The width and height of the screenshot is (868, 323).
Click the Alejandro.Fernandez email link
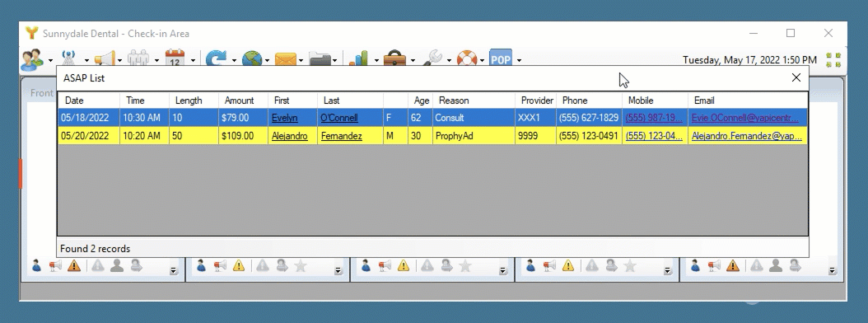pyautogui.click(x=747, y=136)
